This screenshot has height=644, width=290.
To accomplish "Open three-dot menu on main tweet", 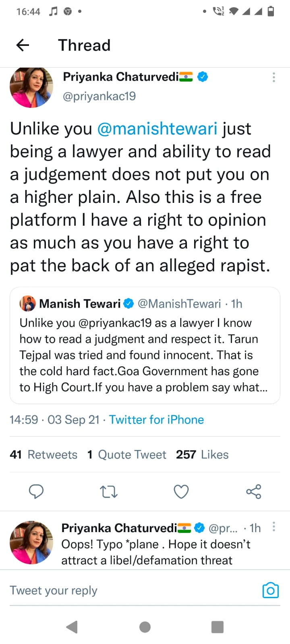I will (x=274, y=77).
